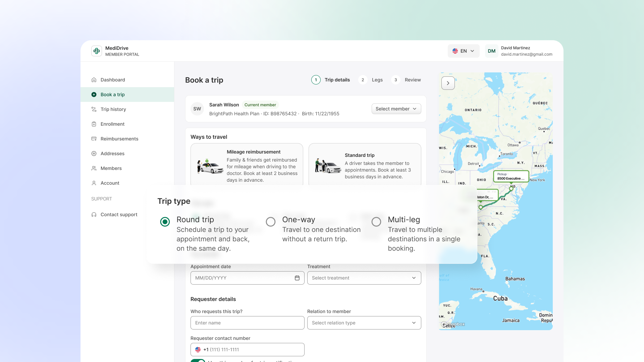644x362 pixels.
Task: Choose the Mileage reimbursement card
Action: [247, 164]
